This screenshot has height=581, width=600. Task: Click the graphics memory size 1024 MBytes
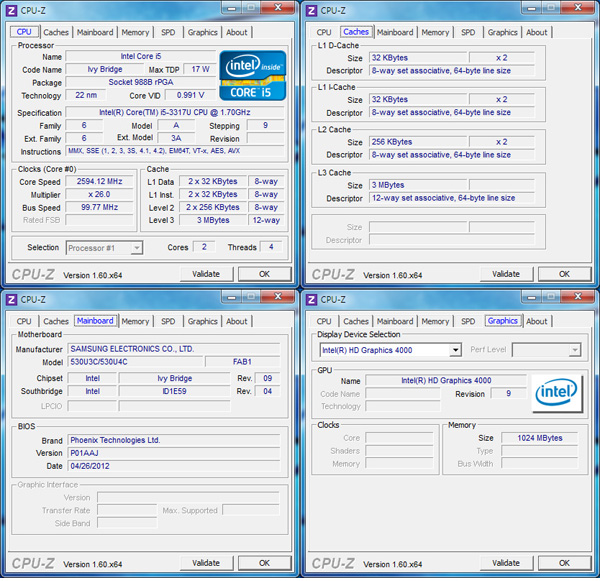pos(540,438)
